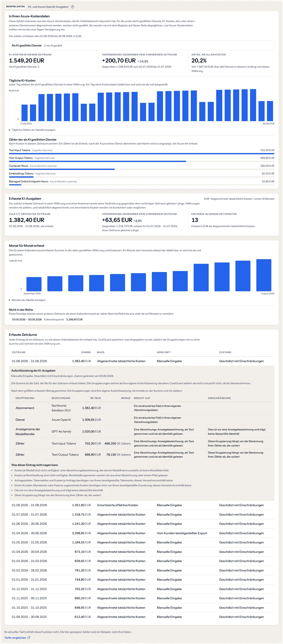This screenshot has height=644, width=283.
Task: Click the September 2025 bar in the monthly chart
Action: pos(34,284)
